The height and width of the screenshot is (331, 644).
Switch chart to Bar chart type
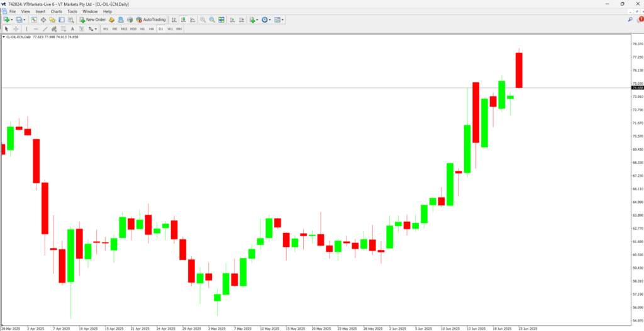pos(174,19)
